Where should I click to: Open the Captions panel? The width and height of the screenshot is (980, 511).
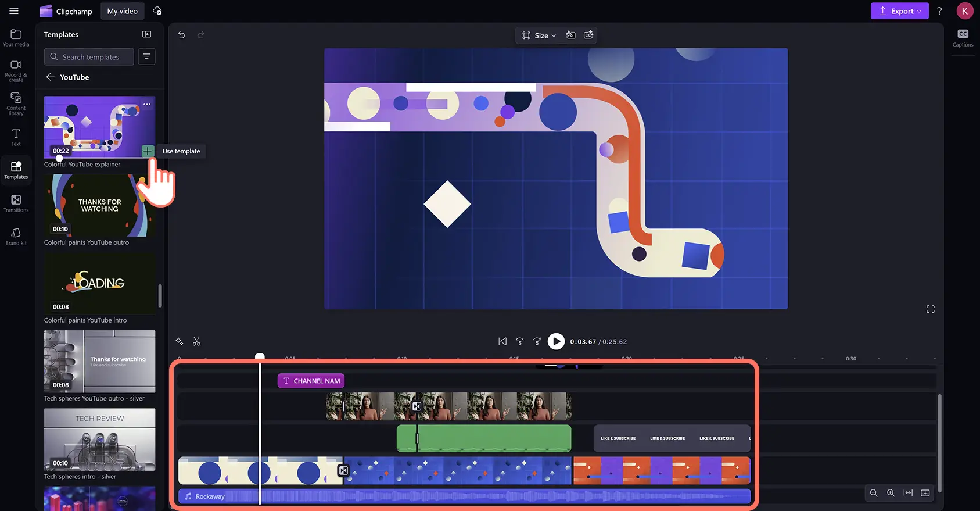[x=963, y=38]
